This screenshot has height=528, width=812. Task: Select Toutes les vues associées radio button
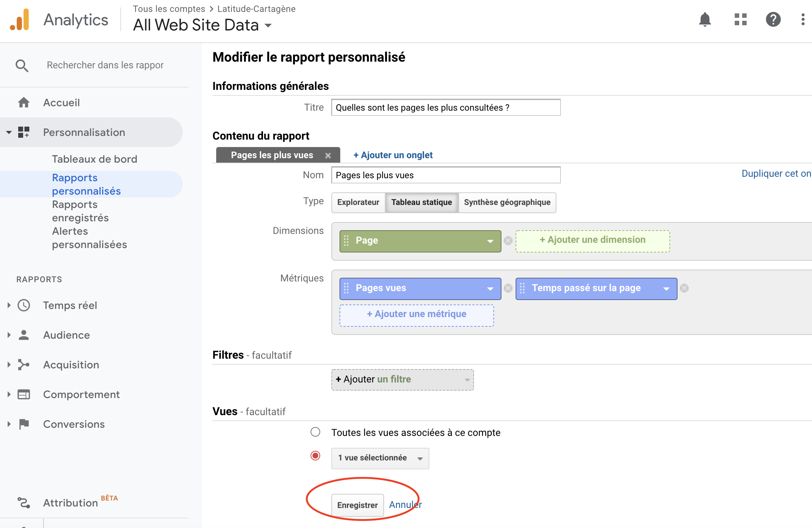315,432
